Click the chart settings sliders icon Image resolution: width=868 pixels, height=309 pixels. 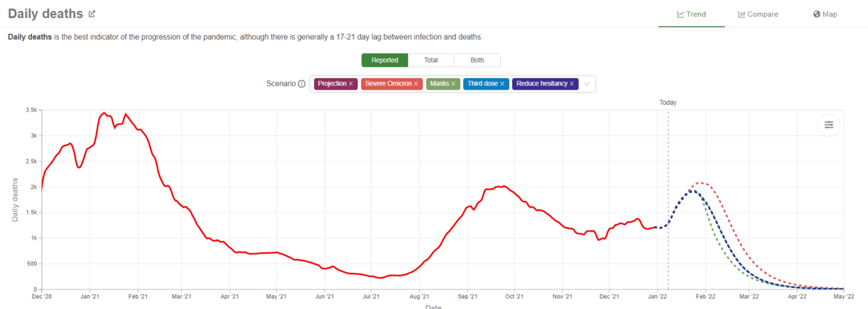tap(829, 125)
